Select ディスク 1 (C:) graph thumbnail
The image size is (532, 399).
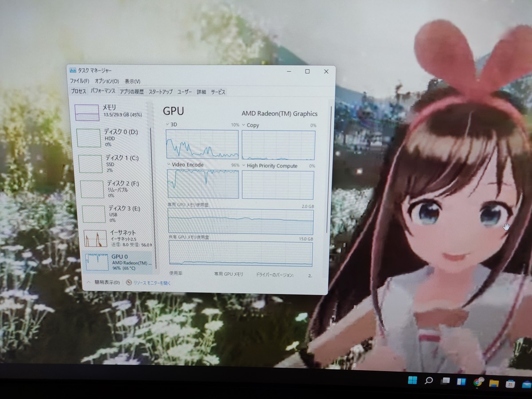click(90, 164)
